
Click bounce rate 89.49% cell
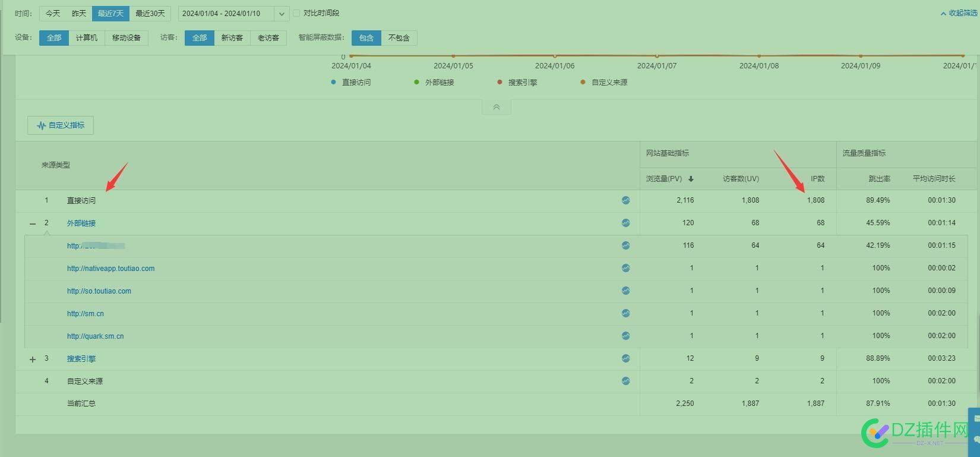(878, 200)
